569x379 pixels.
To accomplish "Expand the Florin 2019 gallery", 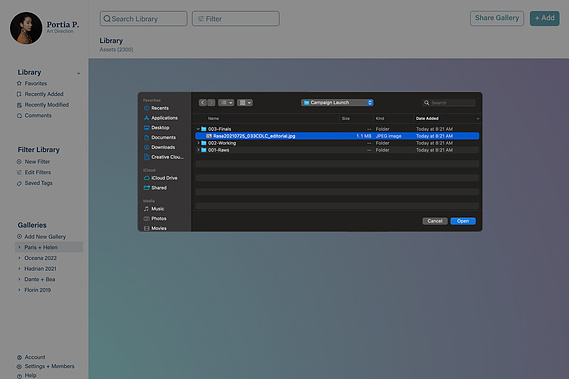I will coord(19,290).
